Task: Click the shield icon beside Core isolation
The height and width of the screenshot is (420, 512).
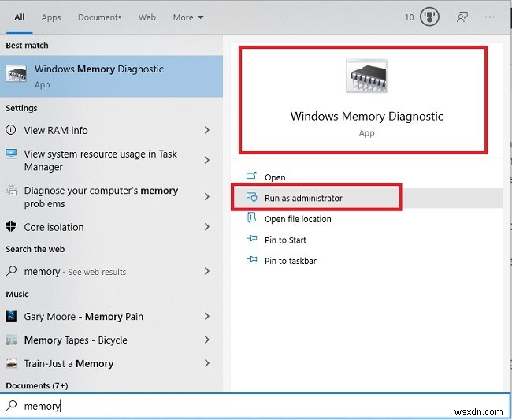Action: (x=11, y=226)
